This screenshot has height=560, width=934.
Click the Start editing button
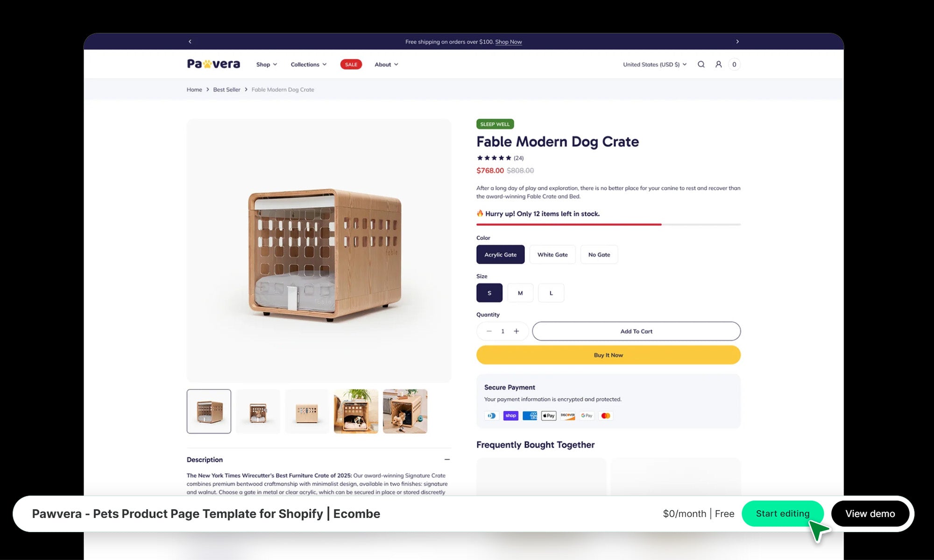(x=783, y=514)
